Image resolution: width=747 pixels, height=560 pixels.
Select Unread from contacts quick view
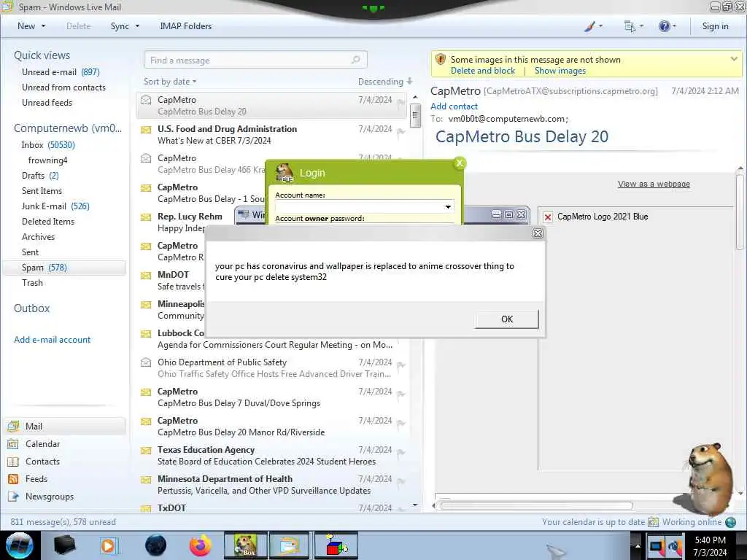pyautogui.click(x=64, y=87)
